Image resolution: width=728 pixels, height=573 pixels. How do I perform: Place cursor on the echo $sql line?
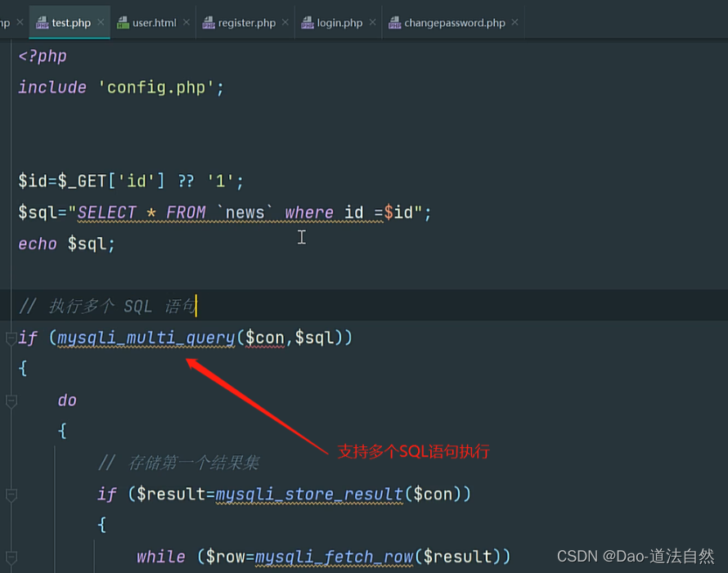coord(65,243)
